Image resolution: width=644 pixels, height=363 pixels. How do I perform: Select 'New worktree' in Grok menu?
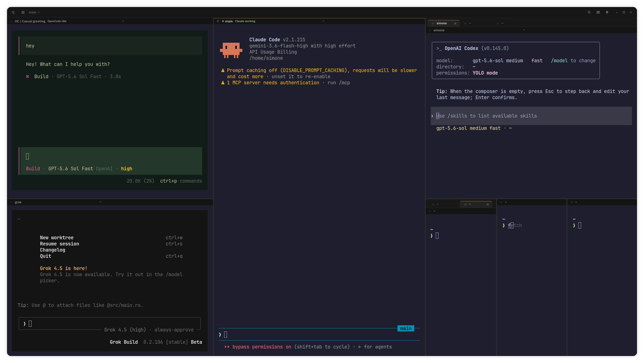pyautogui.click(x=57, y=238)
